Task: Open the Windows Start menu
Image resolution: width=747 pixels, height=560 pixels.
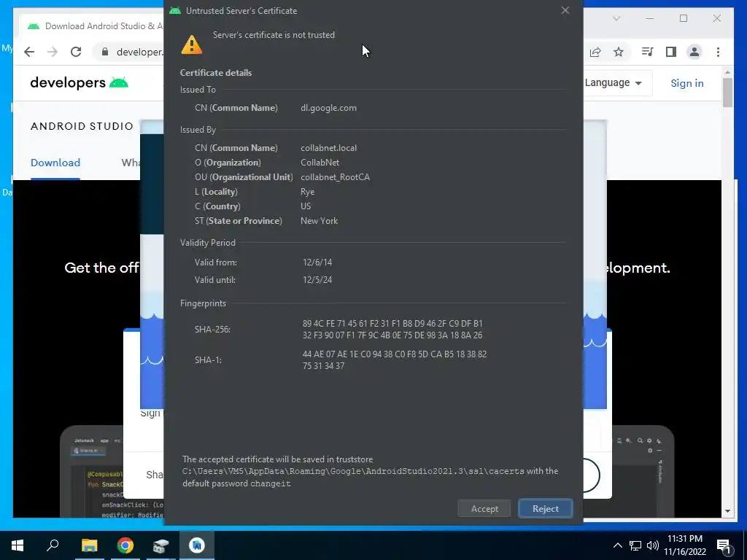Action: (18, 545)
